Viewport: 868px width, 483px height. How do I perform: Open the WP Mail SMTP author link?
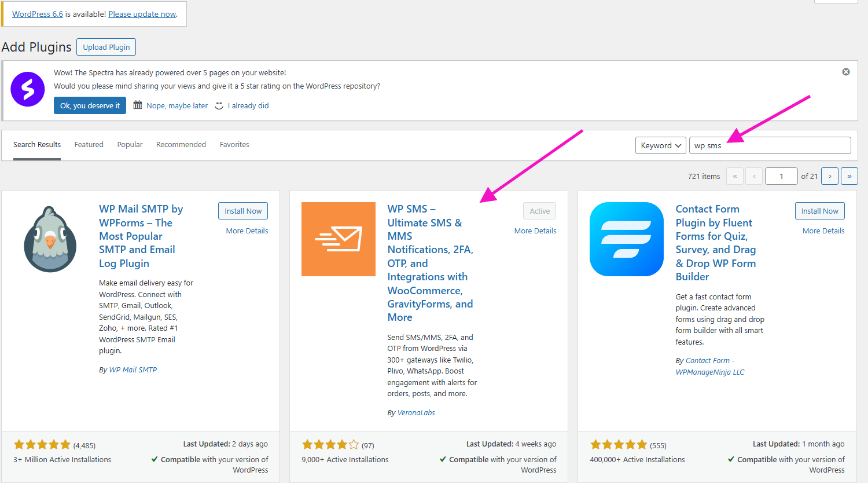133,369
